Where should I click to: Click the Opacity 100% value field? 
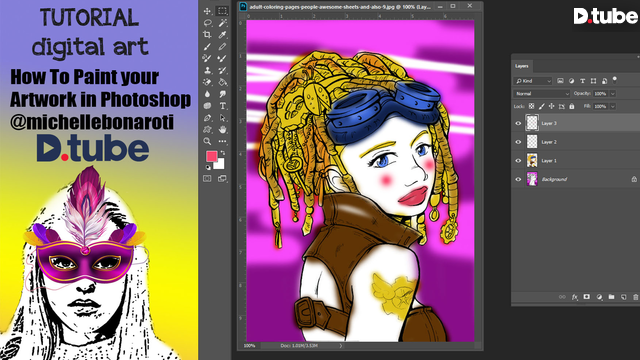pyautogui.click(x=600, y=93)
